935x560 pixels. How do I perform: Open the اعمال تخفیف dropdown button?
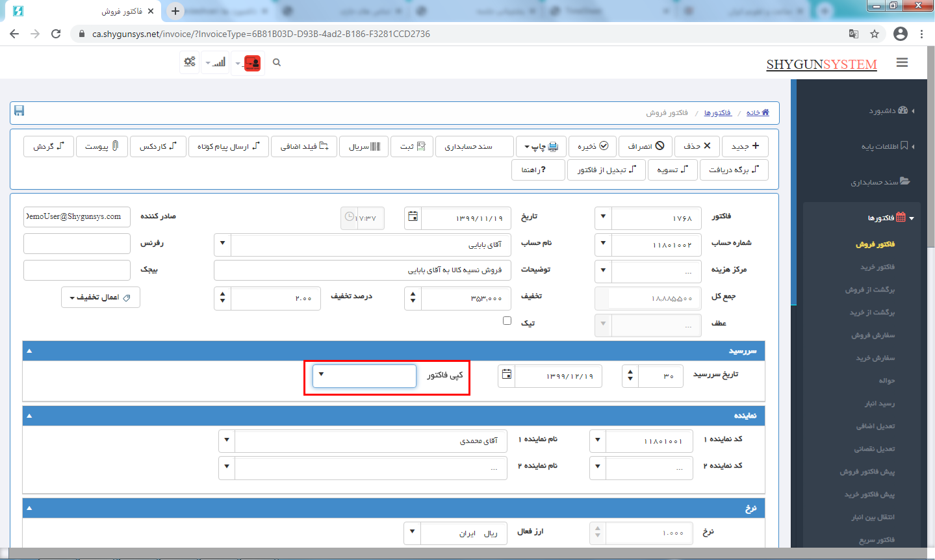pos(101,298)
